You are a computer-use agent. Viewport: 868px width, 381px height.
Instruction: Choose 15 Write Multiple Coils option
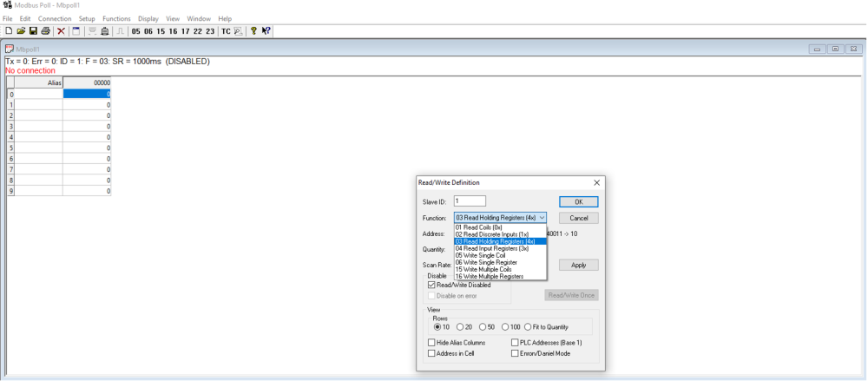coord(501,269)
